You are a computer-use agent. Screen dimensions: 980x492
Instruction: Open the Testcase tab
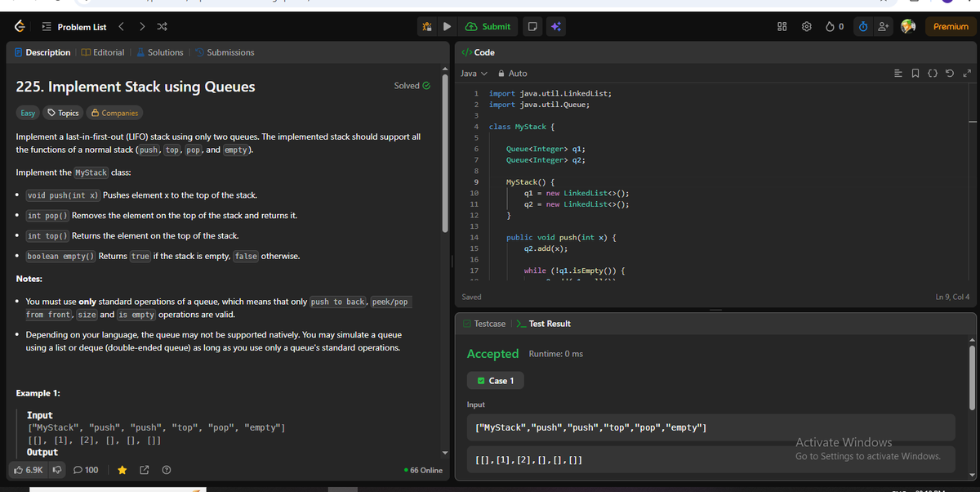point(483,324)
